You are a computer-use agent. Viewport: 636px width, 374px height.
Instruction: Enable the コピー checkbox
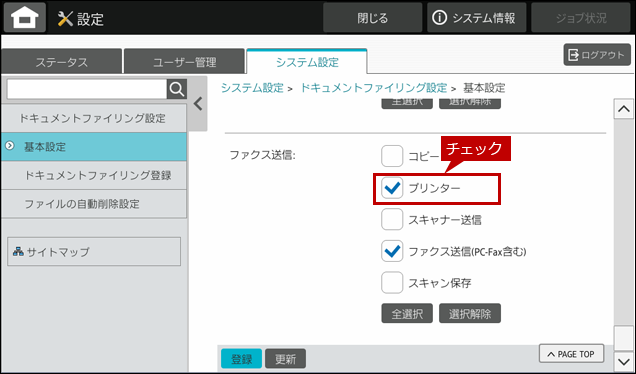point(392,156)
